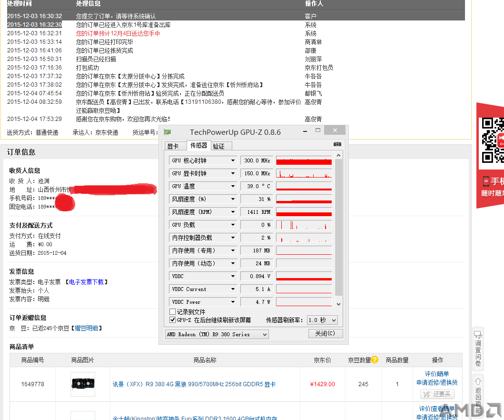Image resolution: width=504 pixels, height=420 pixels.
Task: Click the red delivery estimate text 12月4日
Action: pos(118,33)
